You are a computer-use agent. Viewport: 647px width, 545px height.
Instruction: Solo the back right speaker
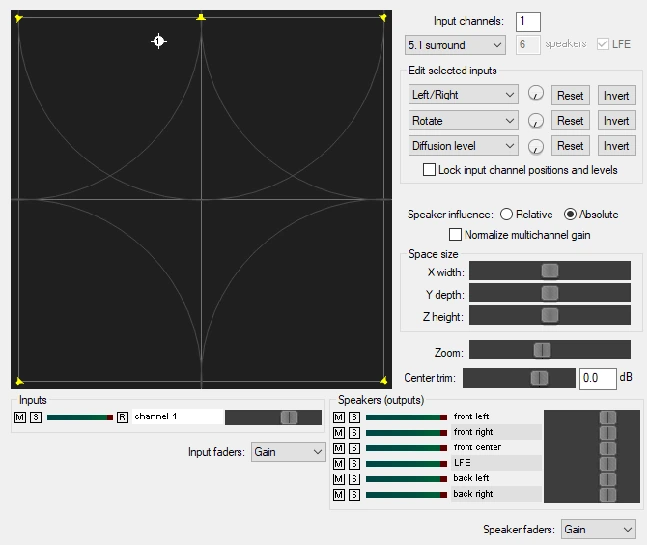(x=354, y=495)
